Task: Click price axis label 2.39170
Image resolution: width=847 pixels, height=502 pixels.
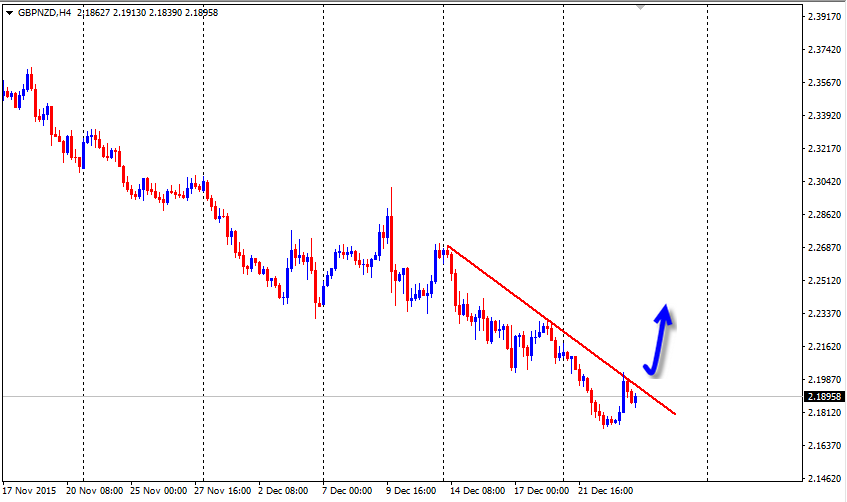Action: click(824, 17)
